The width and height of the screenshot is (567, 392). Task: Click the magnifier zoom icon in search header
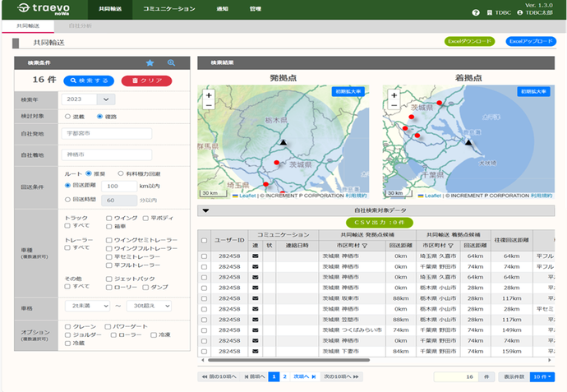point(171,62)
